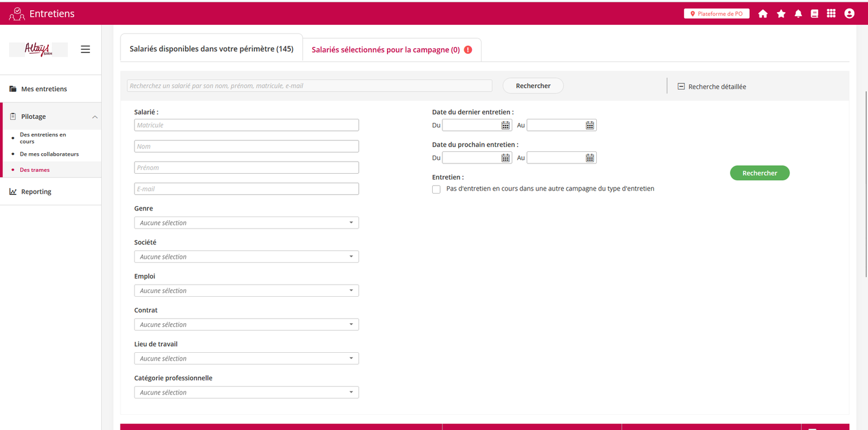The width and height of the screenshot is (868, 430).
Task: Open calendar for next interview end date
Action: click(590, 158)
